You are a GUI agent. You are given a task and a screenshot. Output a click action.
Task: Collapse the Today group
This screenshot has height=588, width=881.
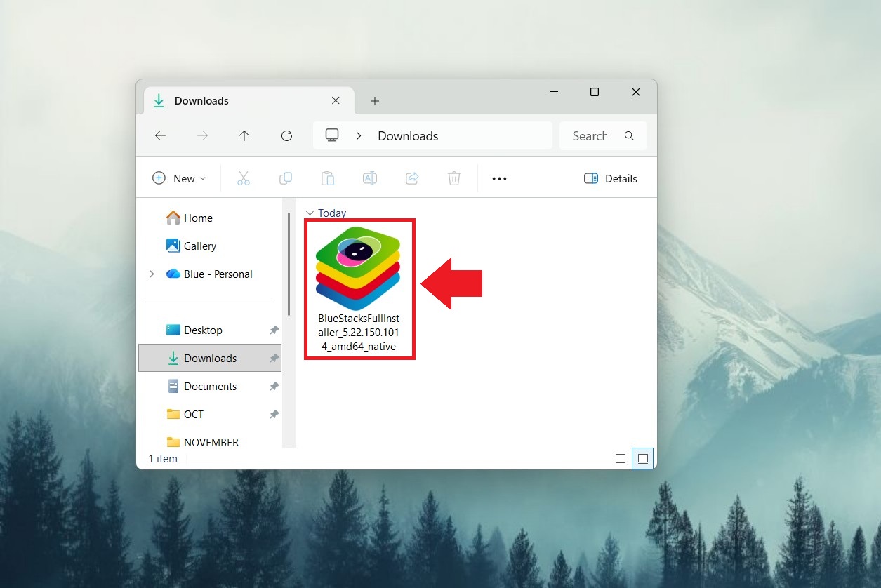pos(310,213)
